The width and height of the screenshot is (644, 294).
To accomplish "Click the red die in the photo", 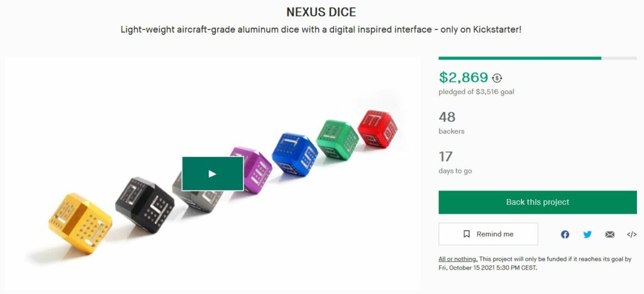I will coord(377,128).
